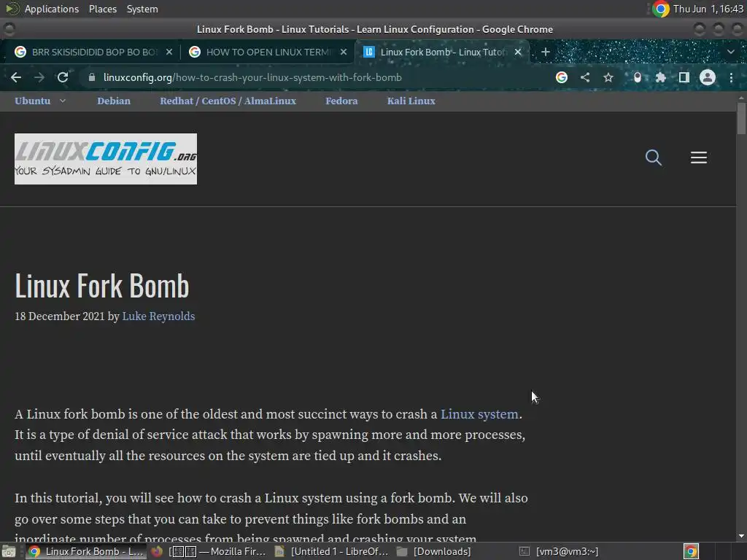Bookmark this page with the star
Image resolution: width=747 pixels, height=560 pixels.
point(608,77)
